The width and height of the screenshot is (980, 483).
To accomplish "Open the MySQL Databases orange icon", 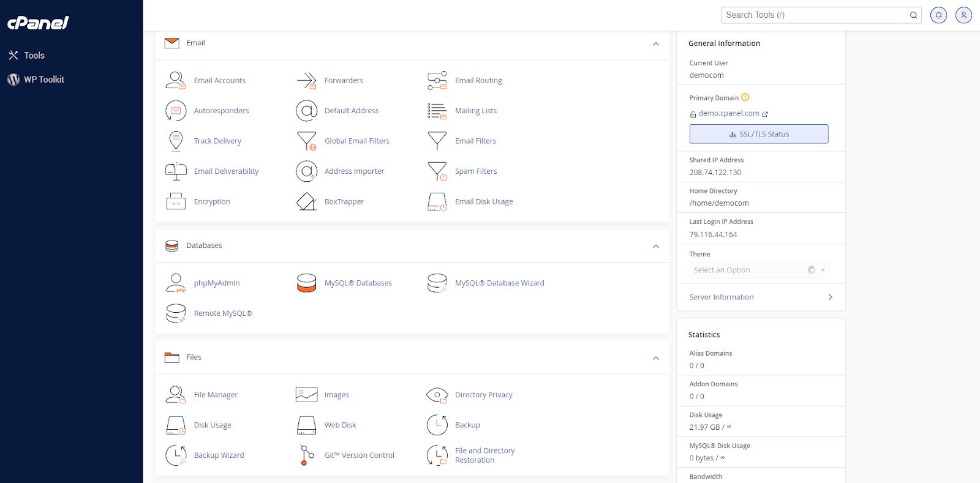I will tap(306, 283).
